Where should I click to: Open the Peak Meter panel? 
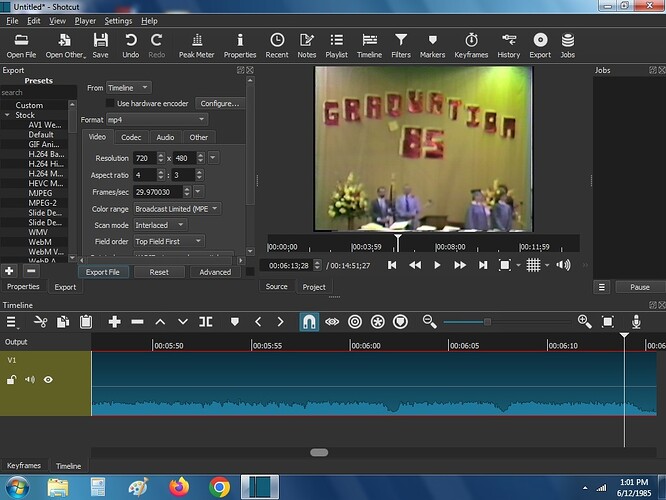tap(196, 45)
